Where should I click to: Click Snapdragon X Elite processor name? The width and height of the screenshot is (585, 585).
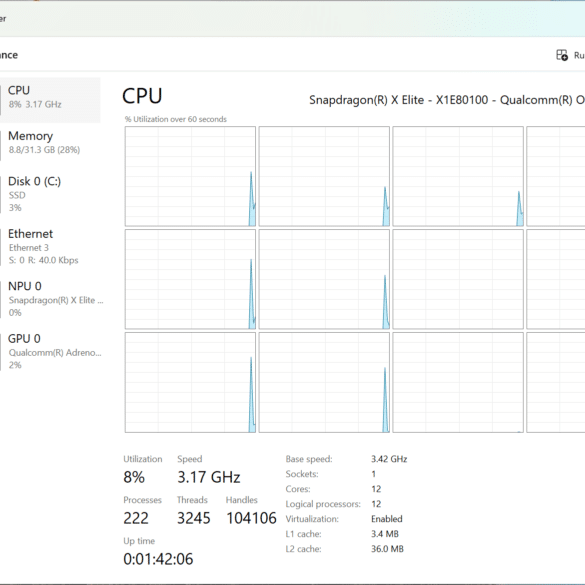pyautogui.click(x=447, y=100)
